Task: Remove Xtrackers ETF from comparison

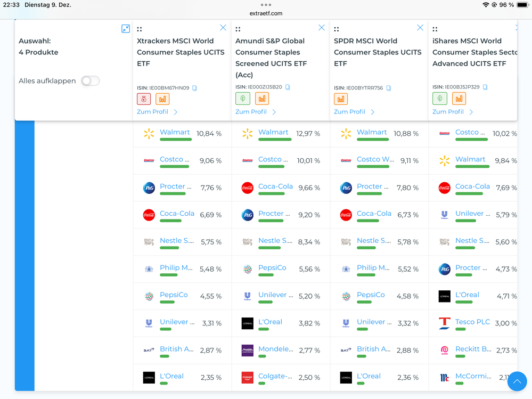Action: click(223, 28)
